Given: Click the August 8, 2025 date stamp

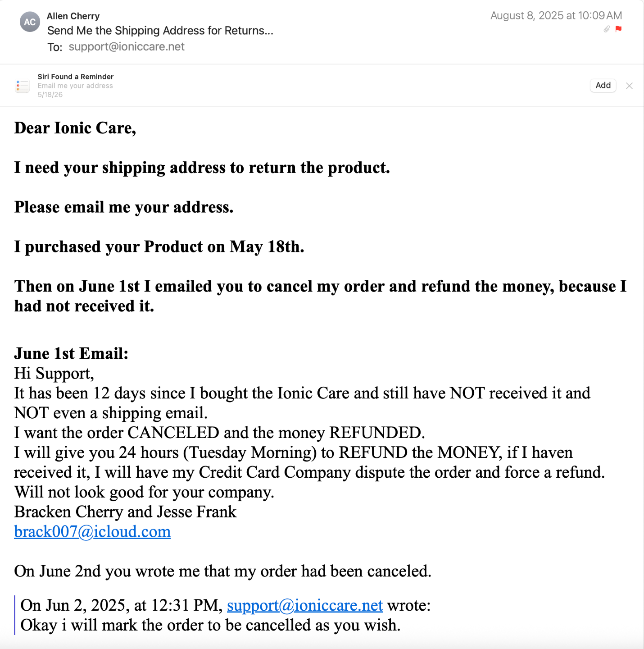Looking at the screenshot, I should coord(556,16).
